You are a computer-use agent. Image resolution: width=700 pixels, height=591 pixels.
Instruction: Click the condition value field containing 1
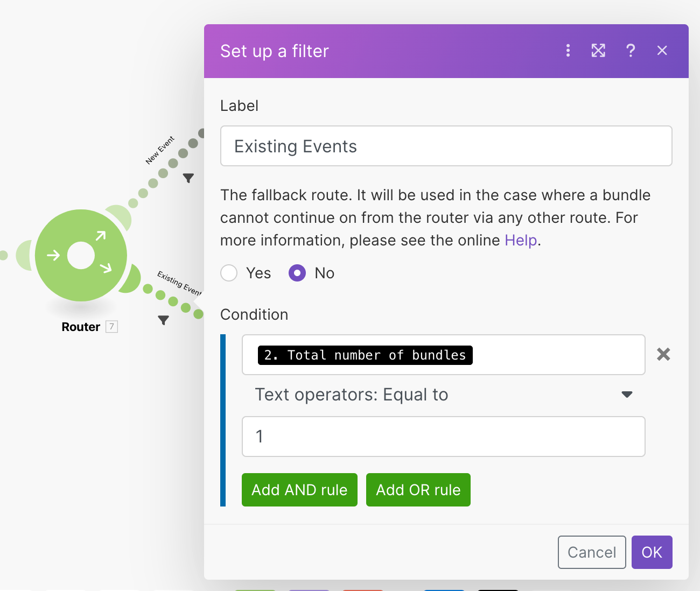(444, 437)
